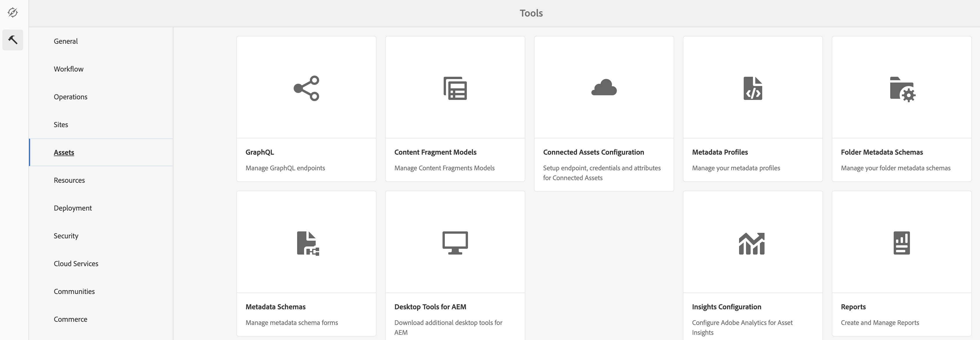
Task: Click the Metadata Profiles code-file icon
Action: (x=752, y=88)
